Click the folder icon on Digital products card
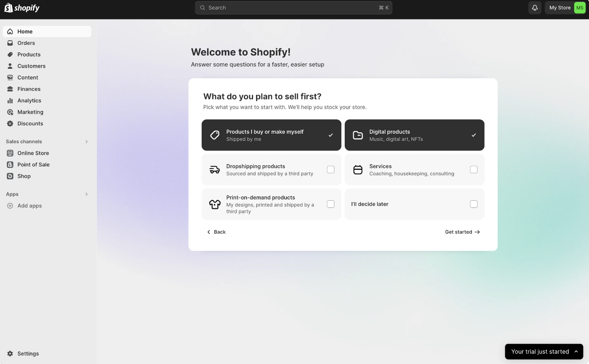The width and height of the screenshot is (589, 364). coord(358,135)
